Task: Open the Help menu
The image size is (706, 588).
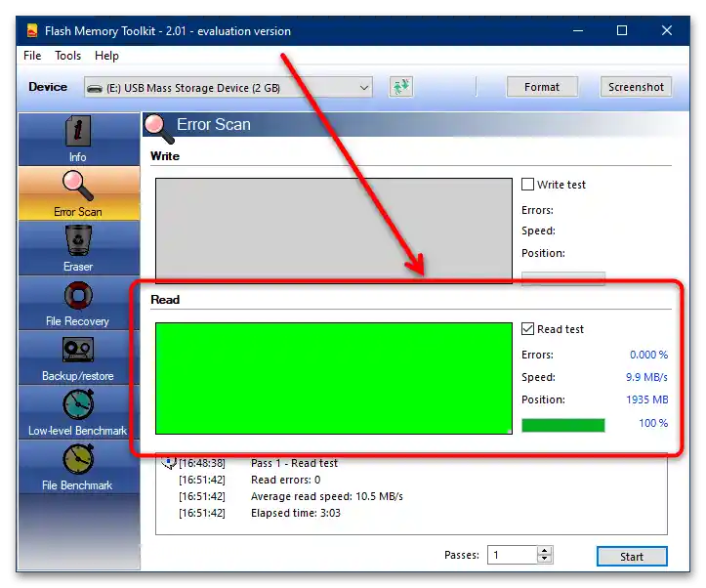Action: click(106, 56)
